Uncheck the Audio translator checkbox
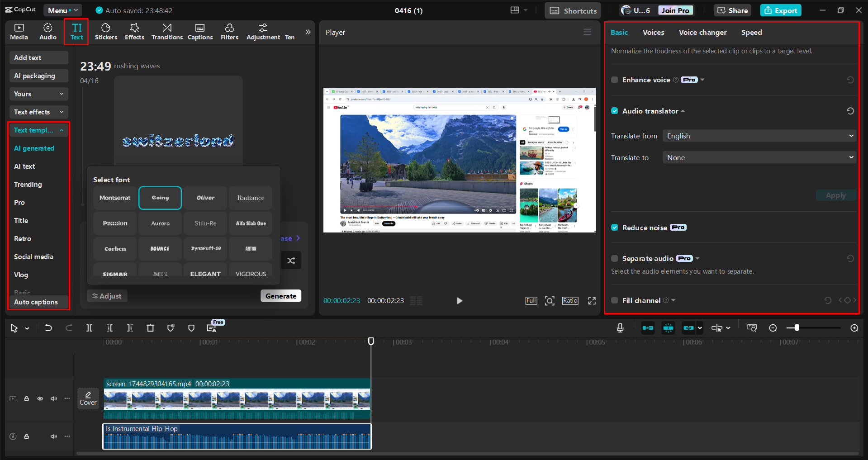Image resolution: width=868 pixels, height=460 pixels. 614,111
